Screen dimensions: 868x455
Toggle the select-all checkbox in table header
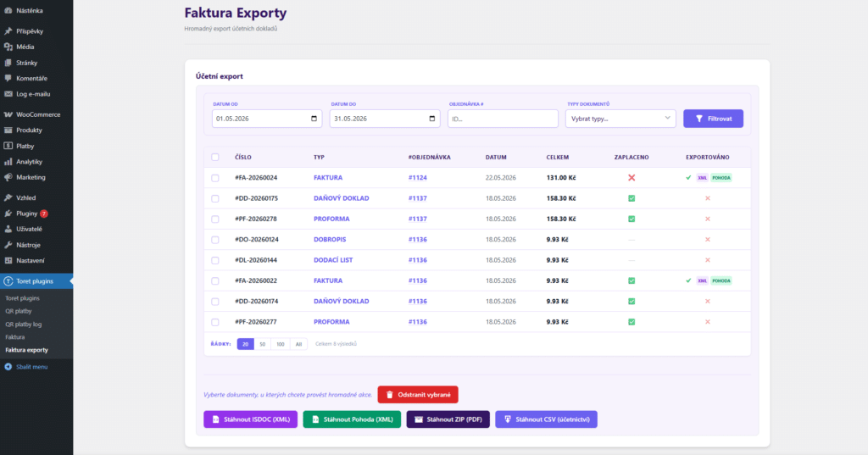[215, 158]
